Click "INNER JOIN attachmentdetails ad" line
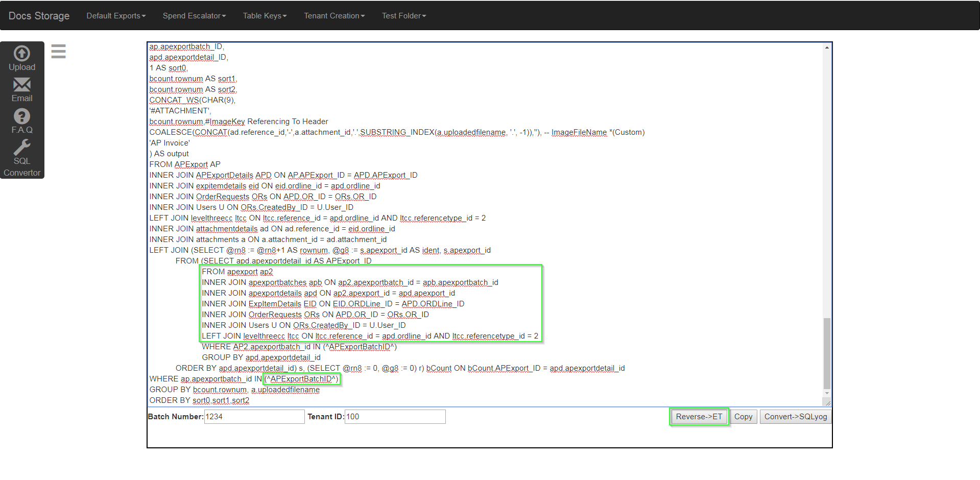The image size is (980, 480). click(x=272, y=229)
